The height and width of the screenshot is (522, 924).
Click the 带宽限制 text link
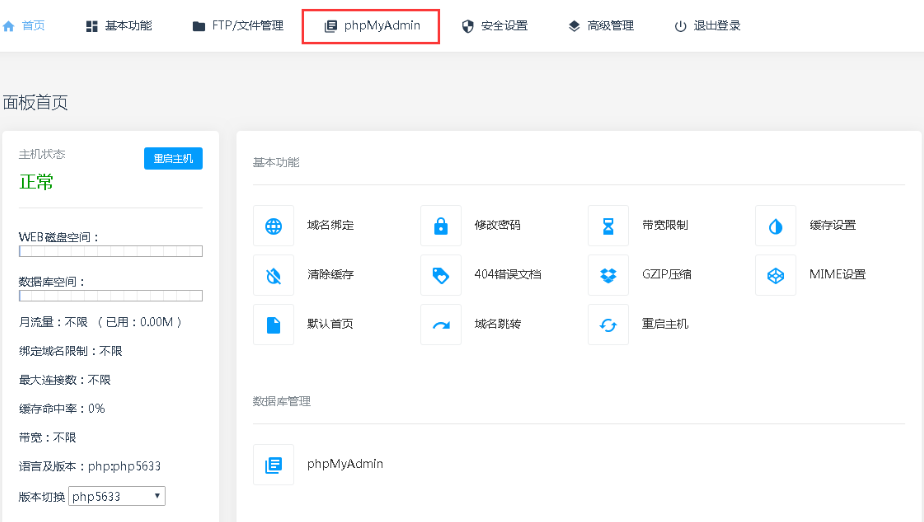pyautogui.click(x=665, y=225)
